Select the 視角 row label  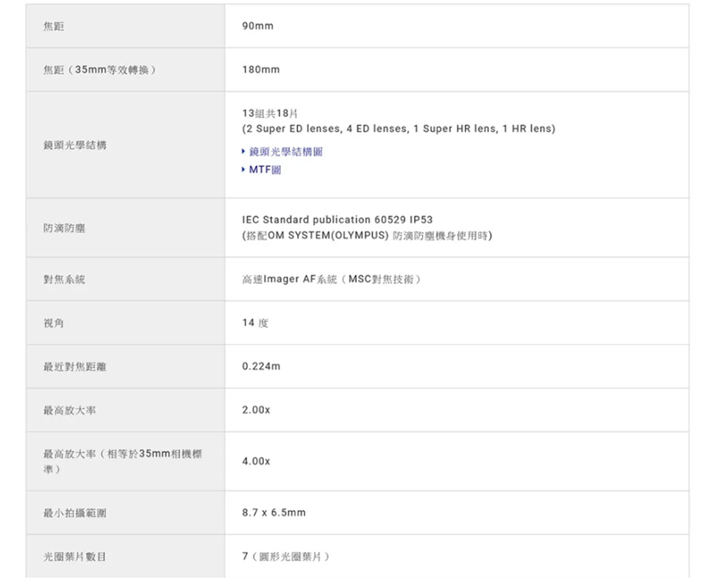point(54,323)
